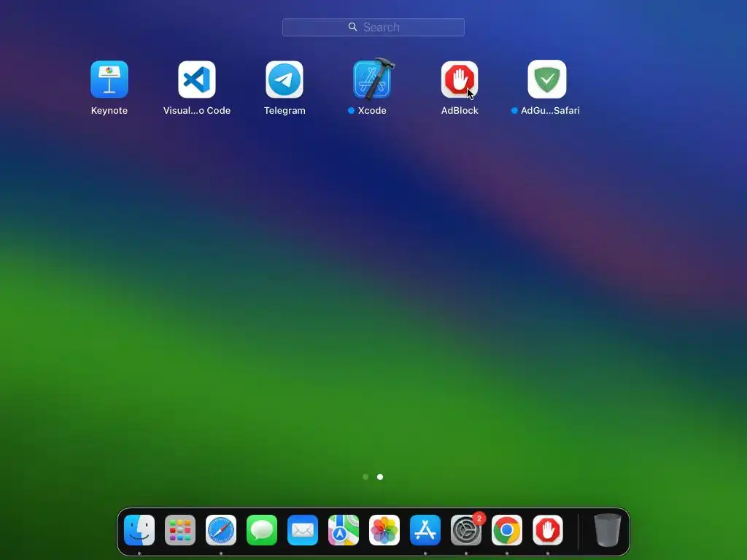This screenshot has width=747, height=560.
Task: Click the search magnifier icon
Action: click(x=352, y=27)
